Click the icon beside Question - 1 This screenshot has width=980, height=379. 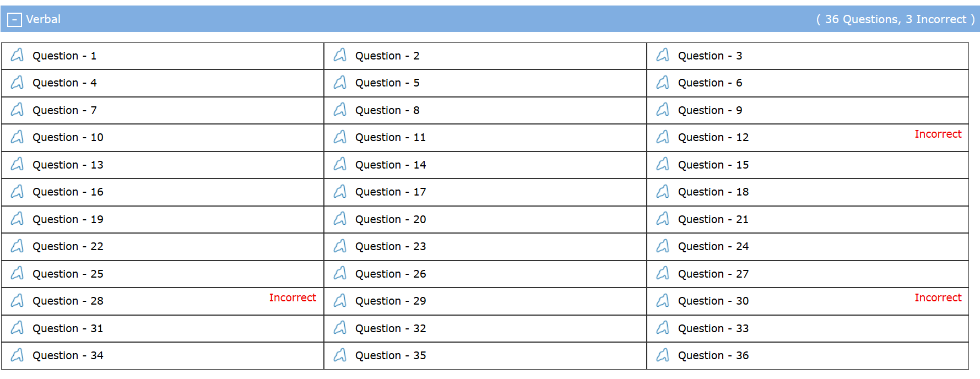tap(18, 55)
